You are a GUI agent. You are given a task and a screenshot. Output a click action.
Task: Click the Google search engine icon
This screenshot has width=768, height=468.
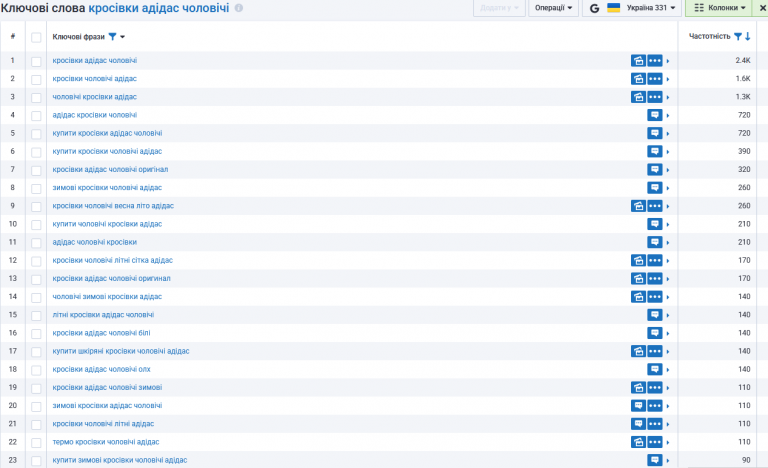pos(594,8)
